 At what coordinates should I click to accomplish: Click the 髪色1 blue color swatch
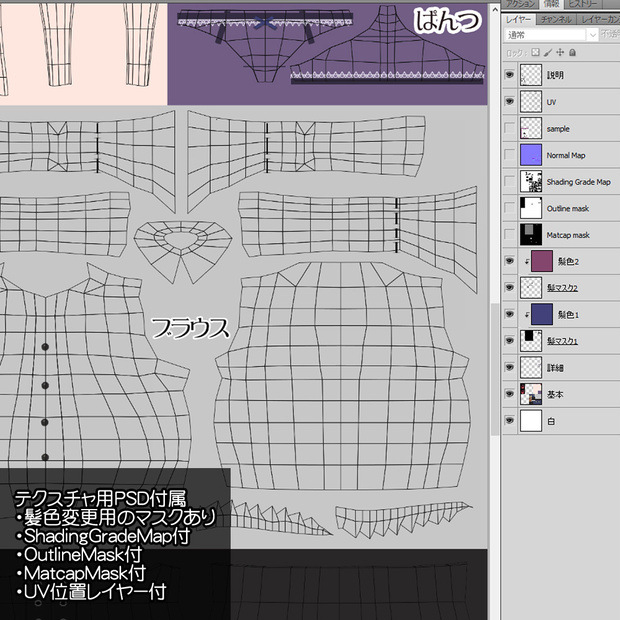[x=542, y=314]
